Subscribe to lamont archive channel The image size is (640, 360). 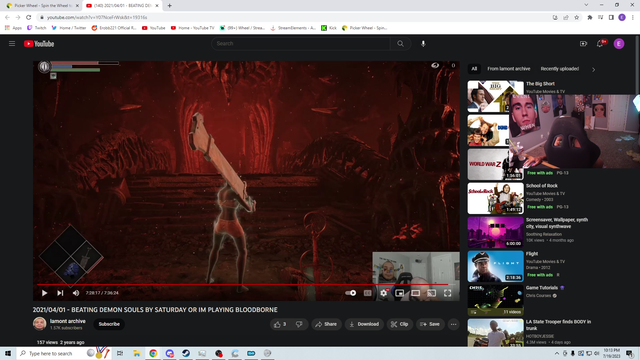[x=109, y=324]
